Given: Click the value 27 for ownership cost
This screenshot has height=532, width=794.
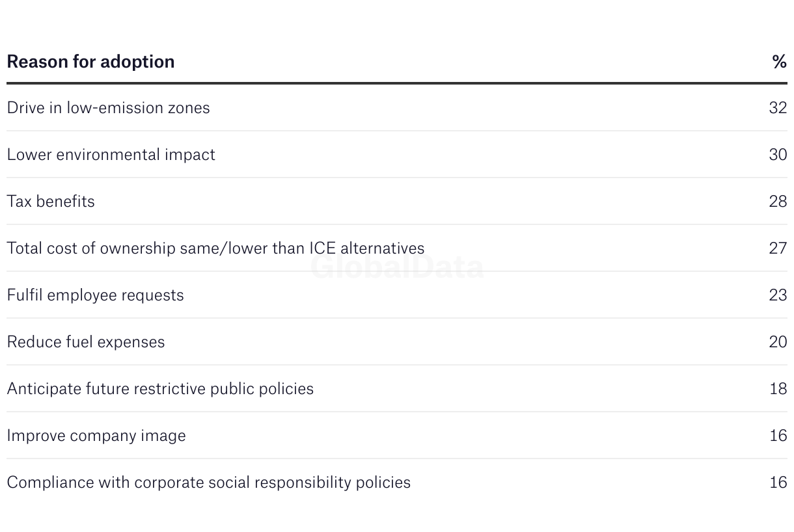Looking at the screenshot, I should click(778, 248).
